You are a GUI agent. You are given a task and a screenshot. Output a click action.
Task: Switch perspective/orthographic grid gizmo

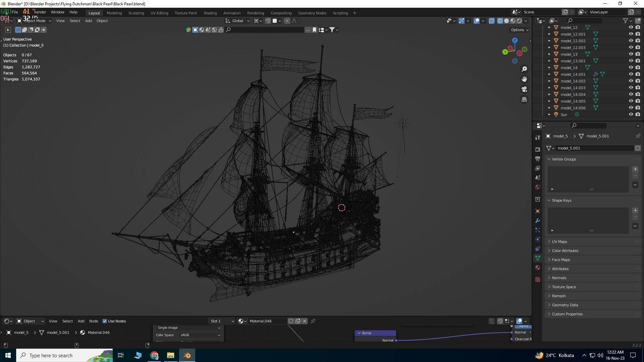coord(524,100)
